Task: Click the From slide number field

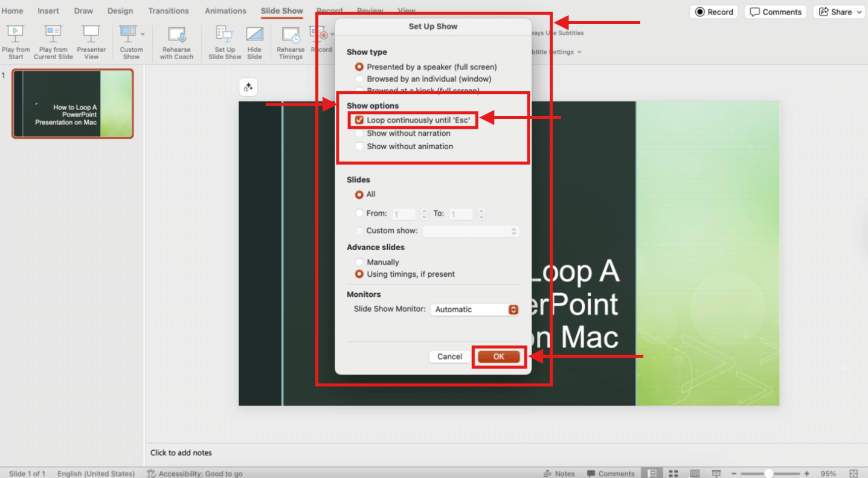Action: [404, 214]
